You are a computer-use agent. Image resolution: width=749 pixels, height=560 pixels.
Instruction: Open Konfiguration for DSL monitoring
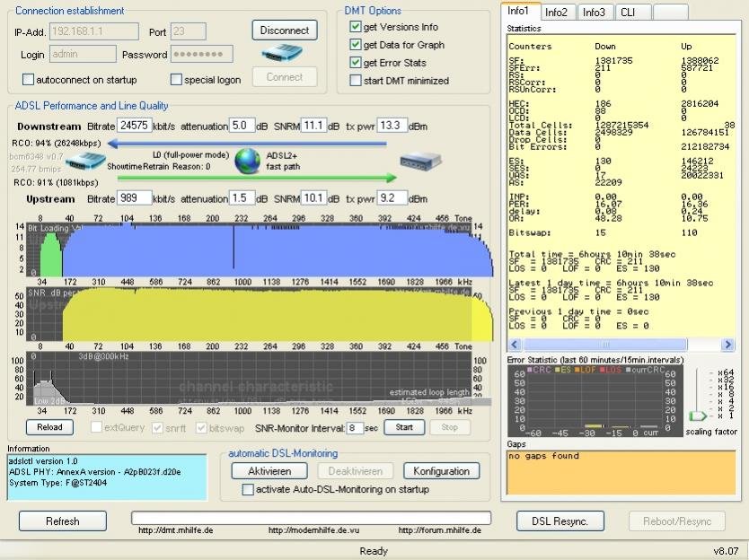(441, 471)
